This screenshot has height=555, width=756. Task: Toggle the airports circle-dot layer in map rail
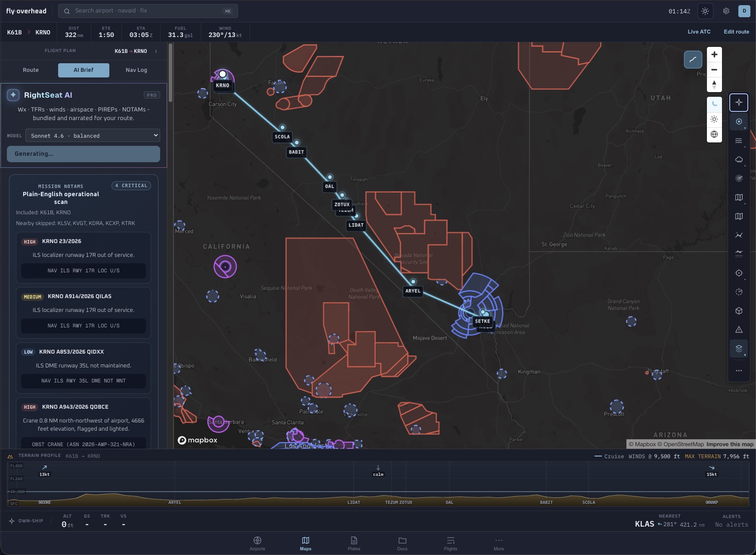point(739,121)
